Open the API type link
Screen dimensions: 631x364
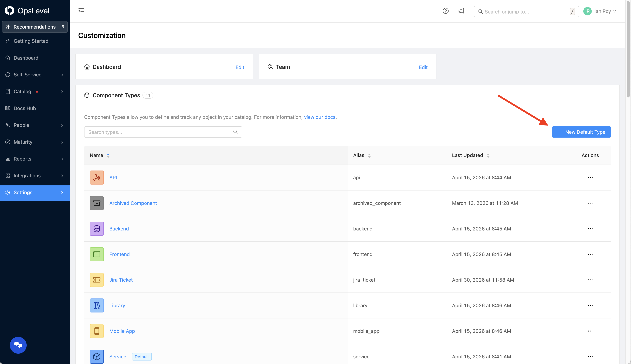[113, 178]
